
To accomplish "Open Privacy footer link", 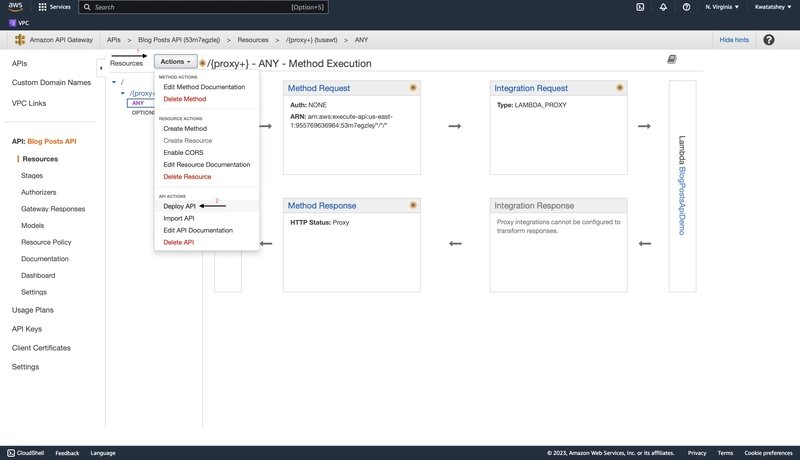I will (696, 453).
